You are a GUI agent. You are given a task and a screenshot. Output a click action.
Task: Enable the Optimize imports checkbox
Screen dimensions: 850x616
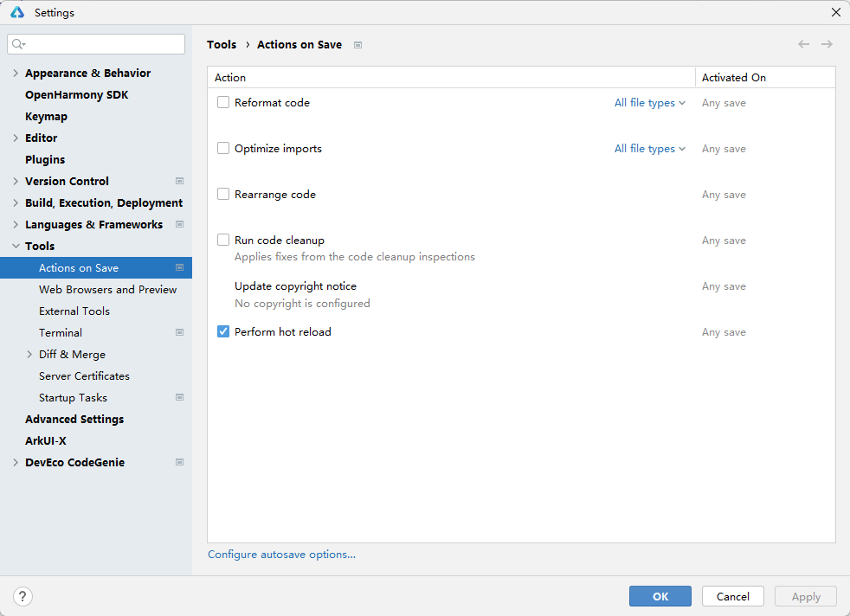[223, 148]
